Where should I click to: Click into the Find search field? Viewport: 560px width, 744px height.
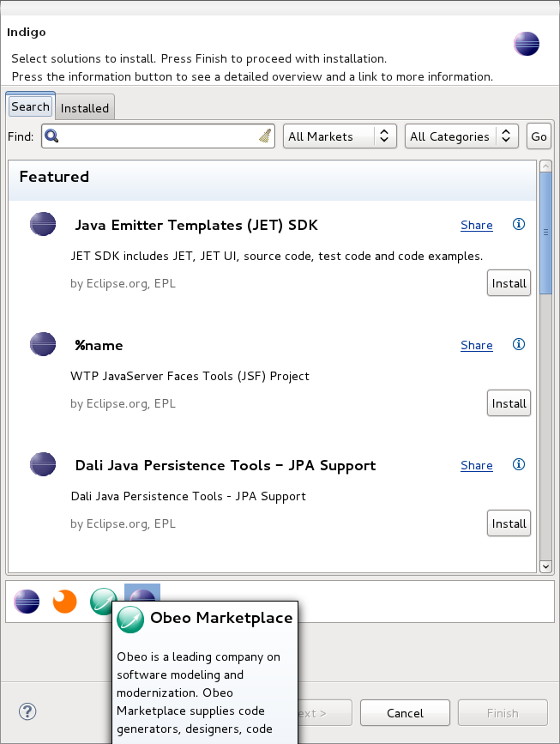coord(159,136)
